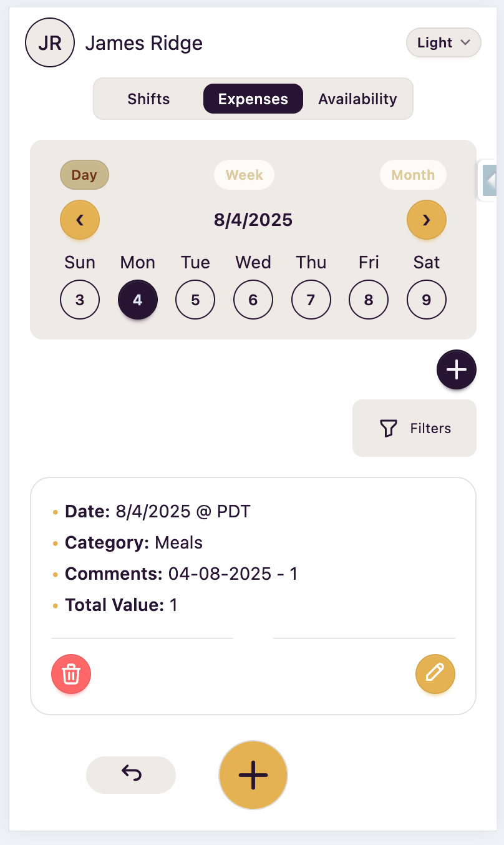The width and height of the screenshot is (504, 845).
Task: Click the small dark plus add button
Action: (x=457, y=369)
